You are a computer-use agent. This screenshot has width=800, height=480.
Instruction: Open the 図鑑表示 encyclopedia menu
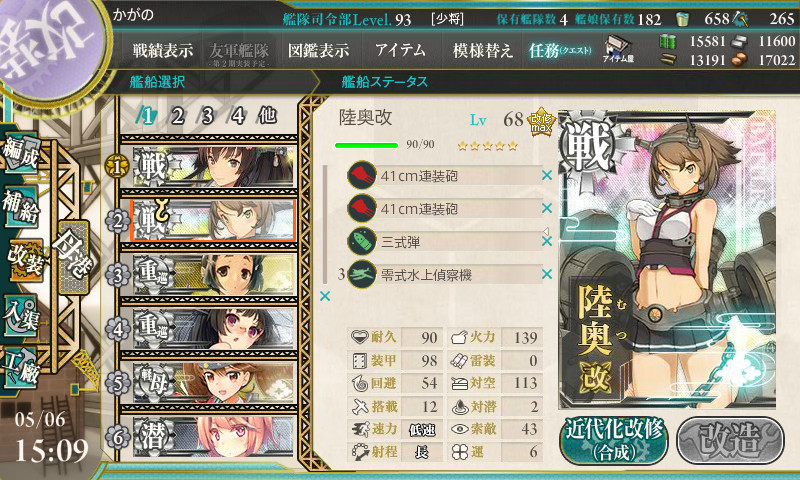click(x=318, y=50)
